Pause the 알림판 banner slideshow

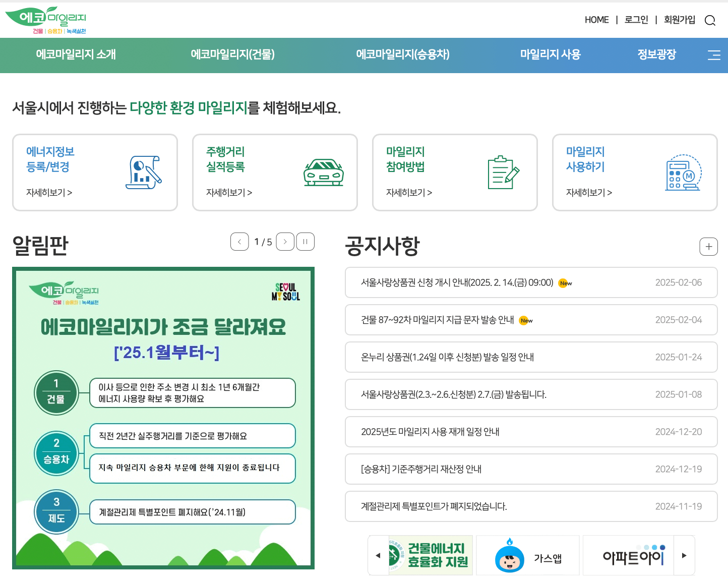[x=305, y=242]
